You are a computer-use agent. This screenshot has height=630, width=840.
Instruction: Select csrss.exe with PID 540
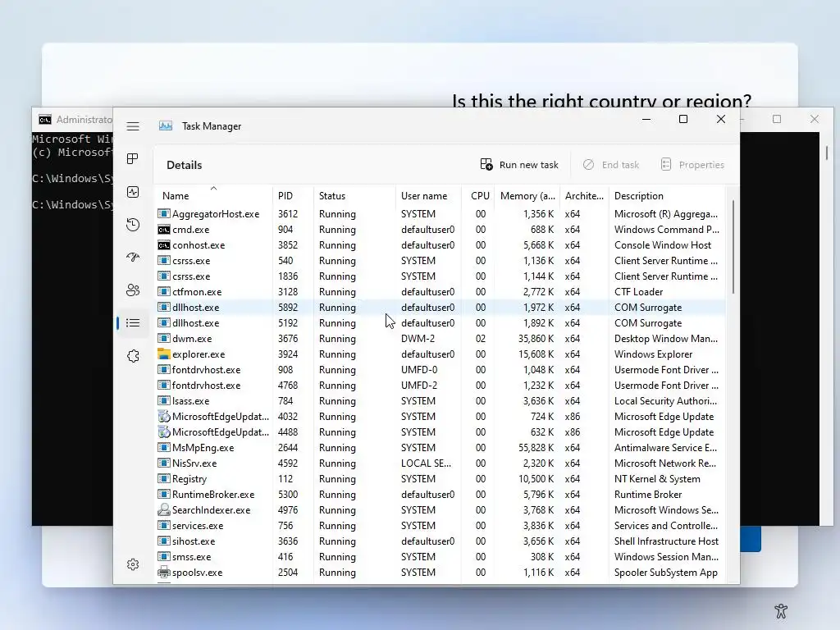441,260
